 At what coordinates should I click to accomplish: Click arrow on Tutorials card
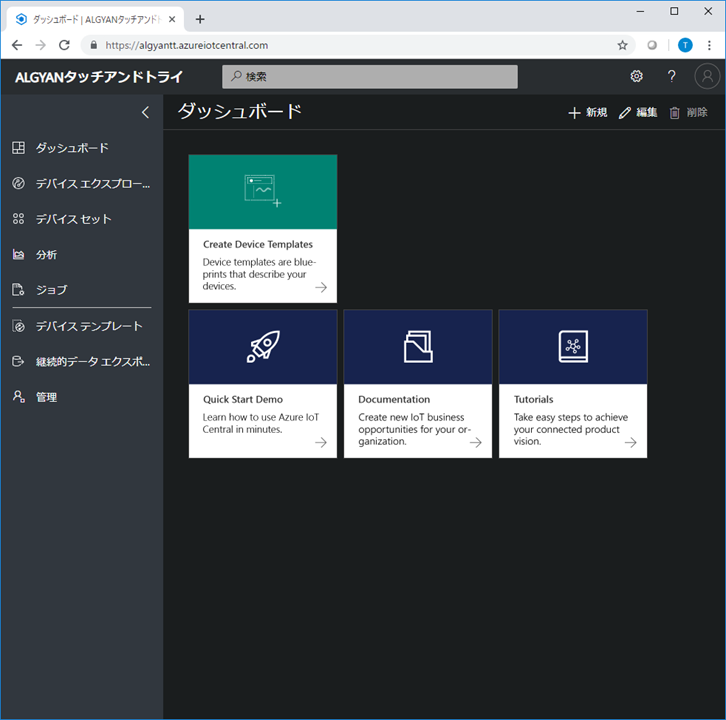pos(631,442)
